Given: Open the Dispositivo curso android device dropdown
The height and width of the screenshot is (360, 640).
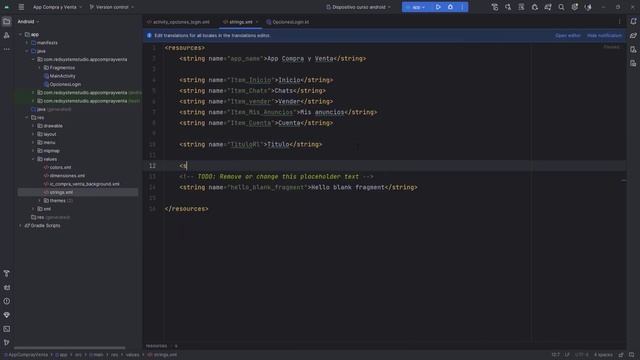Looking at the screenshot, I should point(358,7).
